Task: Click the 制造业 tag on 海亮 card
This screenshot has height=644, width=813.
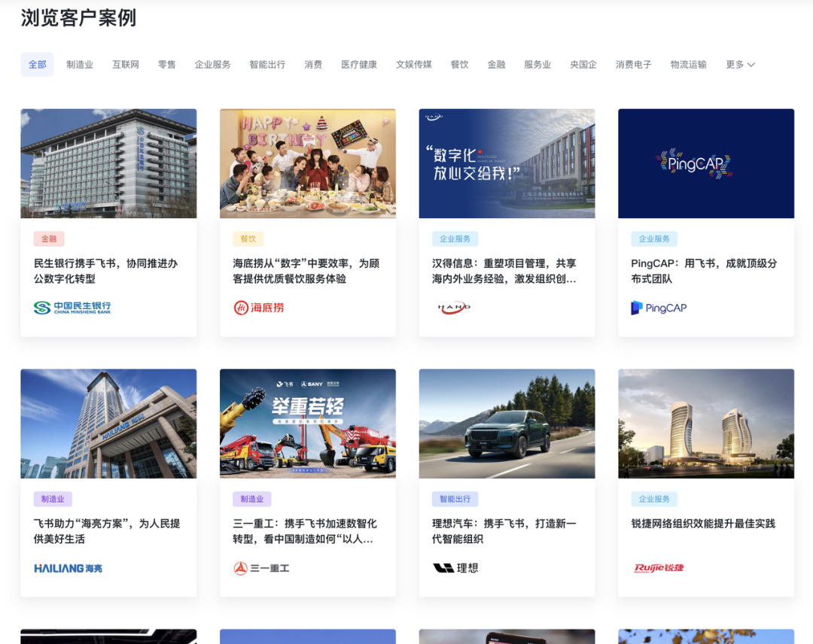Action: (53, 499)
